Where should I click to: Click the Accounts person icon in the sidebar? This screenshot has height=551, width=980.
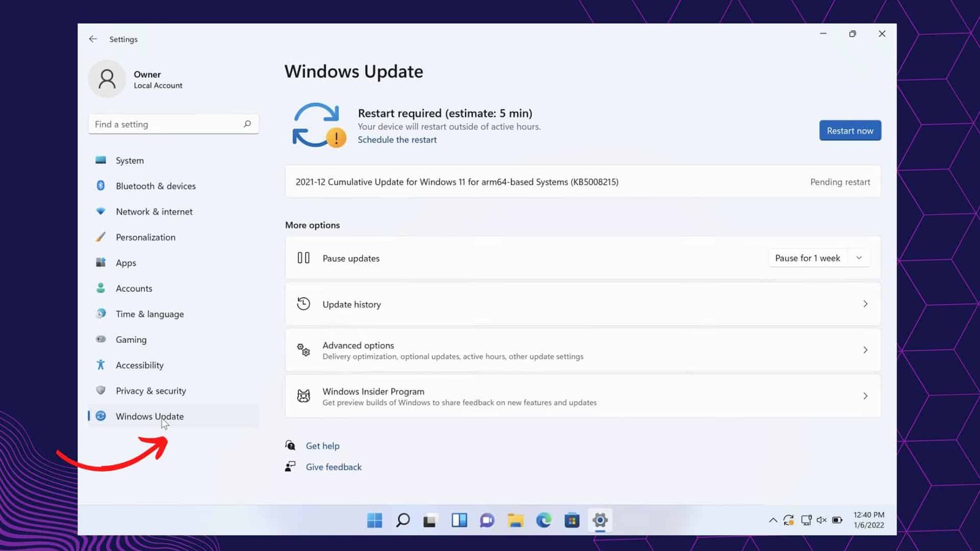(101, 288)
